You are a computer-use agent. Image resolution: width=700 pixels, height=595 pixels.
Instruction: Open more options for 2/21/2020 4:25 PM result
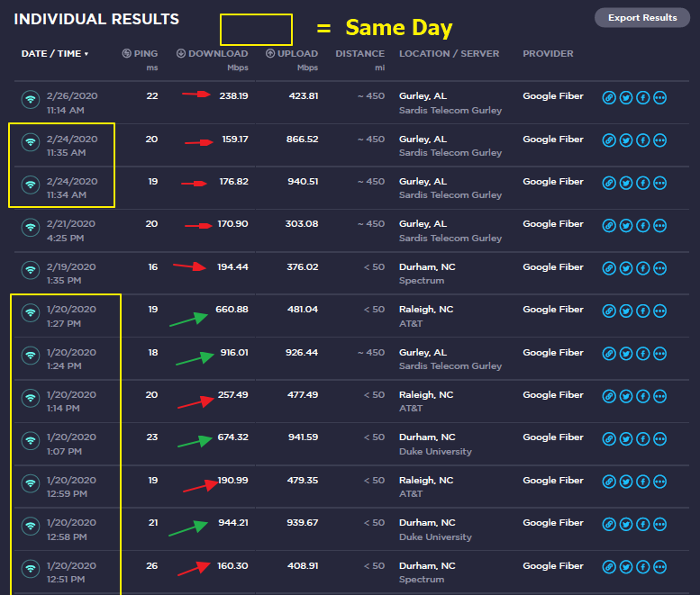[659, 226]
